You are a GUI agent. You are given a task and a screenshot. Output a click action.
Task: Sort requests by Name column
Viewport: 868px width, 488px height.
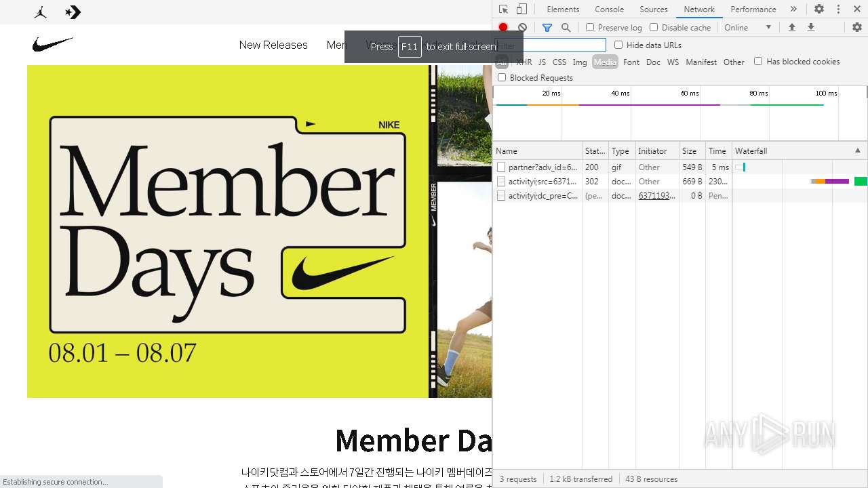coord(538,150)
